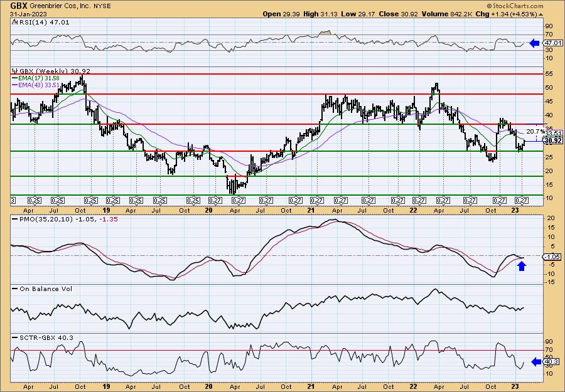Click the On Balance Vol indicator label
This screenshot has height=392, width=565.
45,289
